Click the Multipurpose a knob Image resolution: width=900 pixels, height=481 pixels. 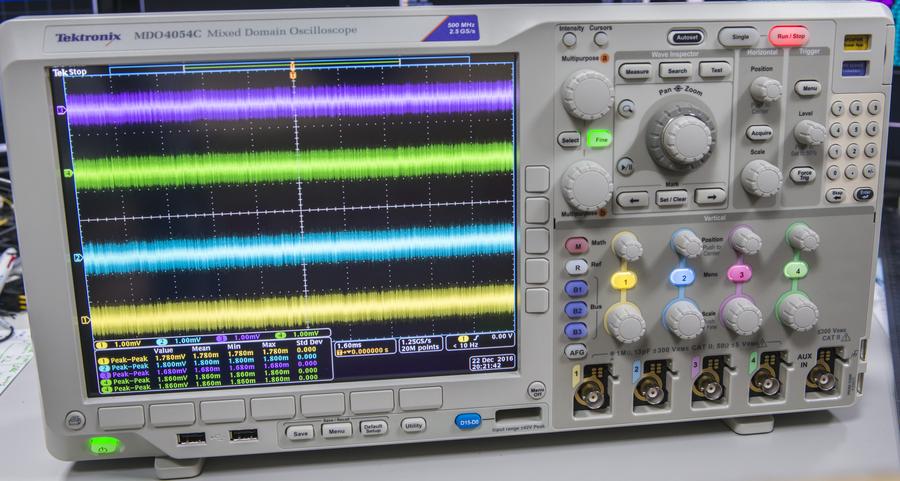click(x=587, y=95)
